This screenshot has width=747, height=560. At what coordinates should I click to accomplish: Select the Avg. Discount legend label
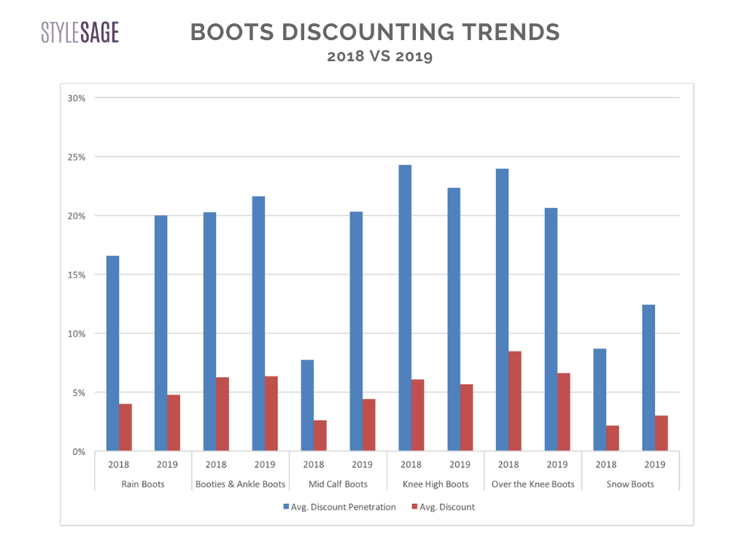click(x=447, y=507)
